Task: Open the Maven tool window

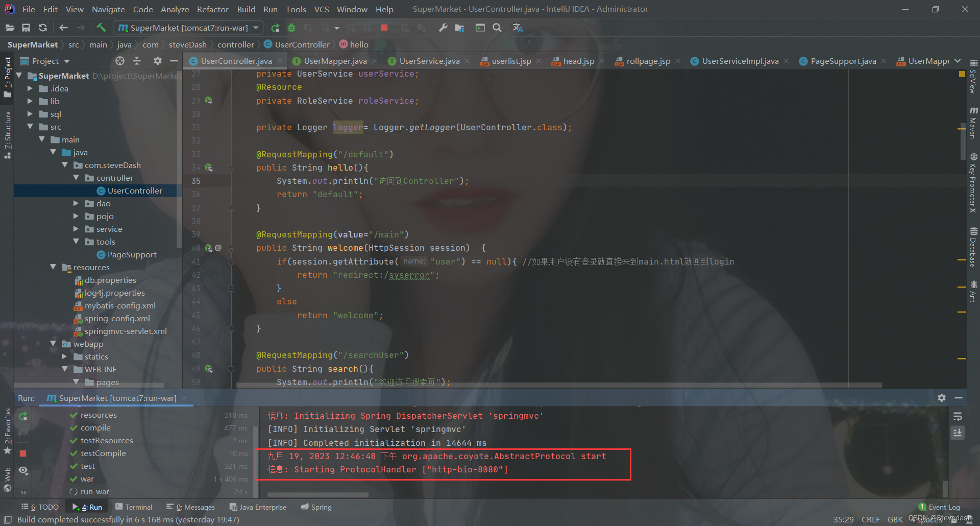Action: (x=973, y=123)
